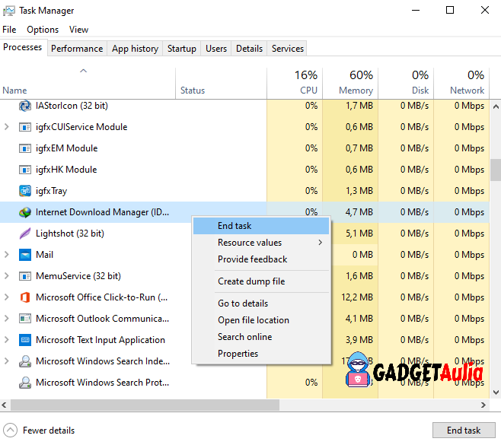Click the End task button at bottom
The width and height of the screenshot is (501, 448).
point(464,431)
